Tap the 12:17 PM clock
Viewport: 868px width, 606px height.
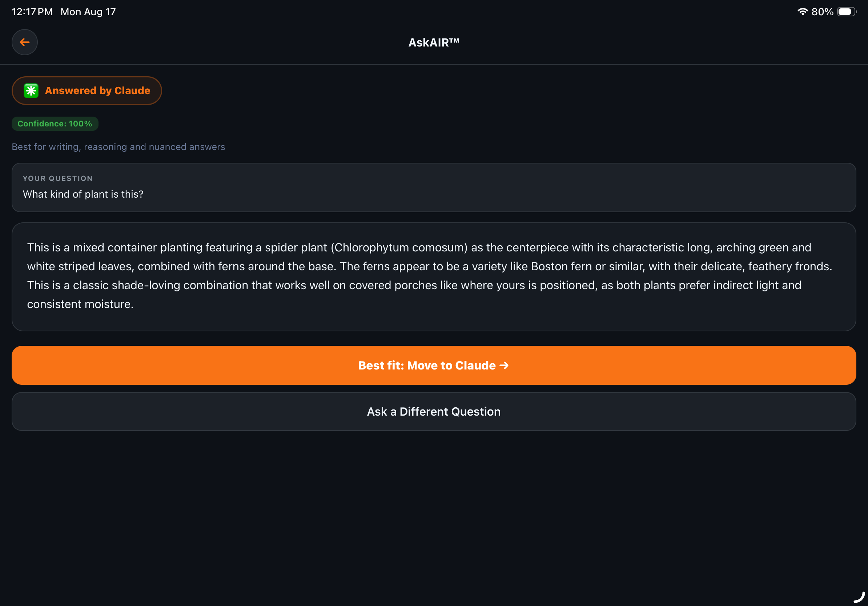click(x=32, y=12)
